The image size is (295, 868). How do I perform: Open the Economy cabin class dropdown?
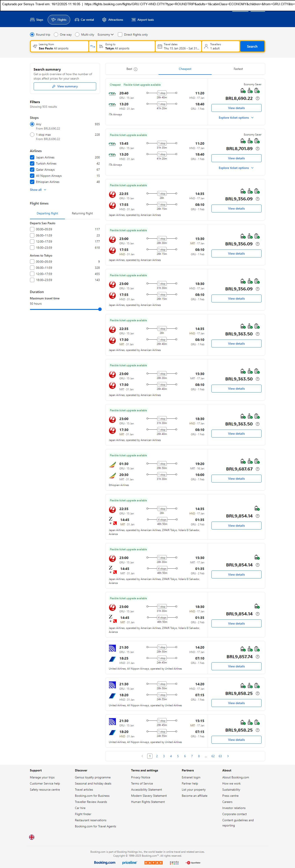[106, 34]
